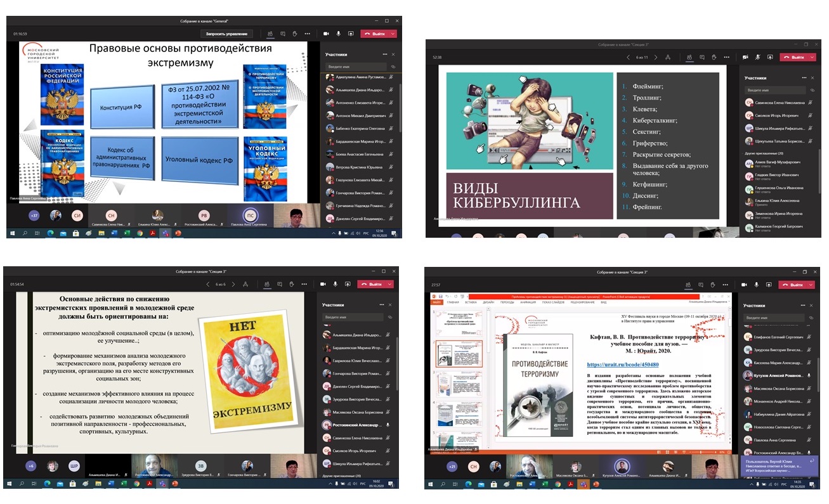Click 'Запросить управление' in the General meeting
Viewport: 829px width, 504px height.
pos(227,34)
